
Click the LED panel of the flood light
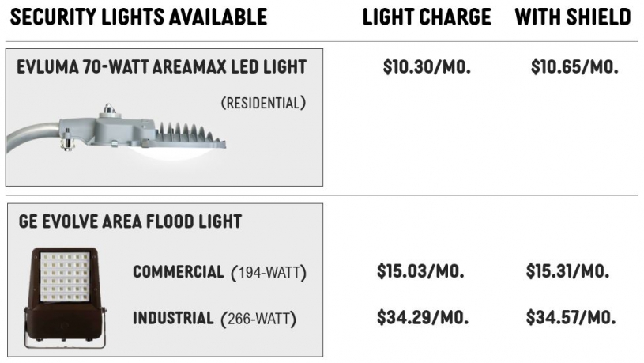click(65, 277)
